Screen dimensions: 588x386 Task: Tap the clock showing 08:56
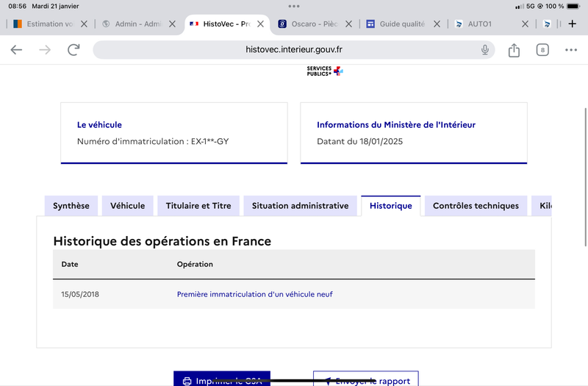click(x=17, y=6)
